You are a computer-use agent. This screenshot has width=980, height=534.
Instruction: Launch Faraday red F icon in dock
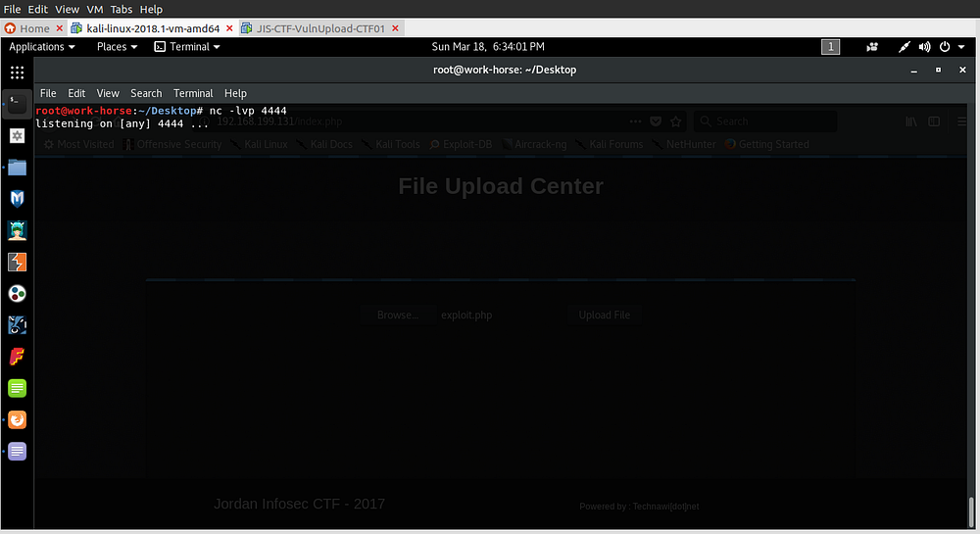click(17, 357)
